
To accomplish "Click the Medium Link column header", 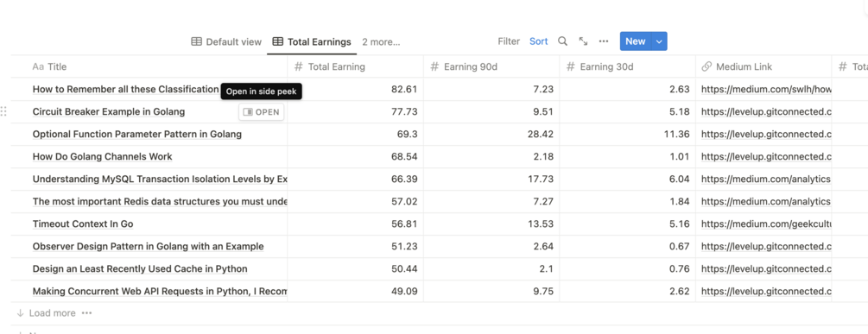I will tap(764, 67).
